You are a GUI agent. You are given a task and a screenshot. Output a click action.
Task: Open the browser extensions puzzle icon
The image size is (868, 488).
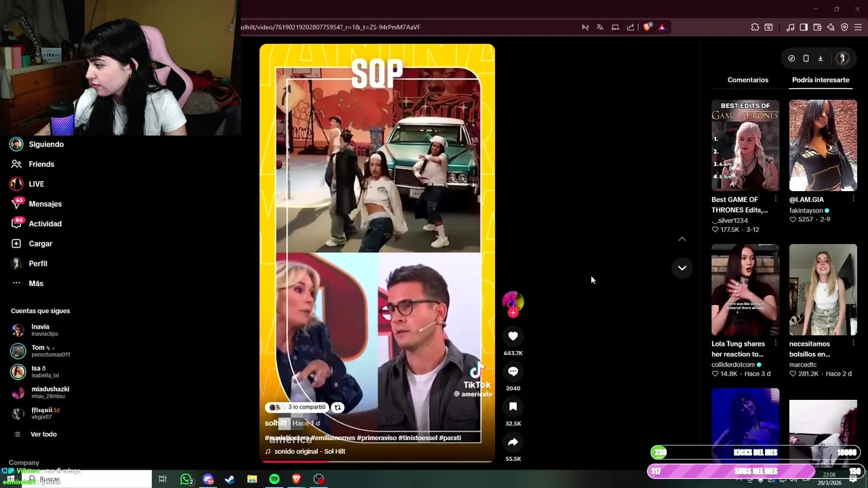point(755,27)
